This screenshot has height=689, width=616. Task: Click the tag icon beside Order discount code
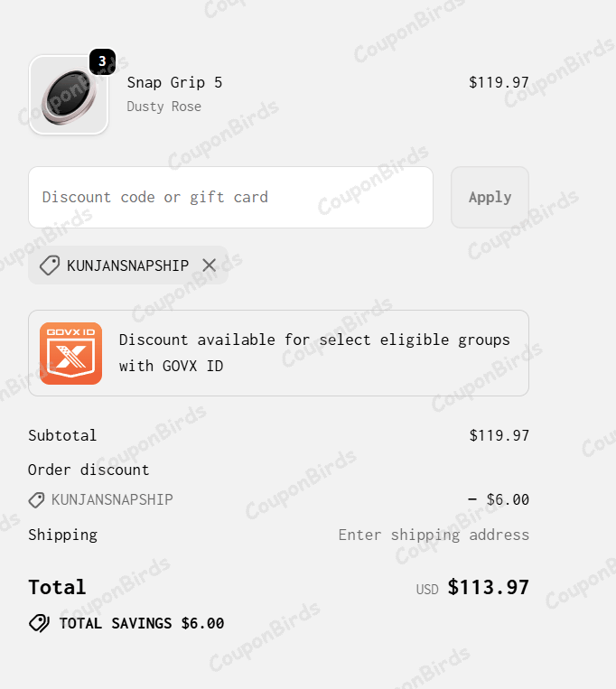tap(37, 499)
